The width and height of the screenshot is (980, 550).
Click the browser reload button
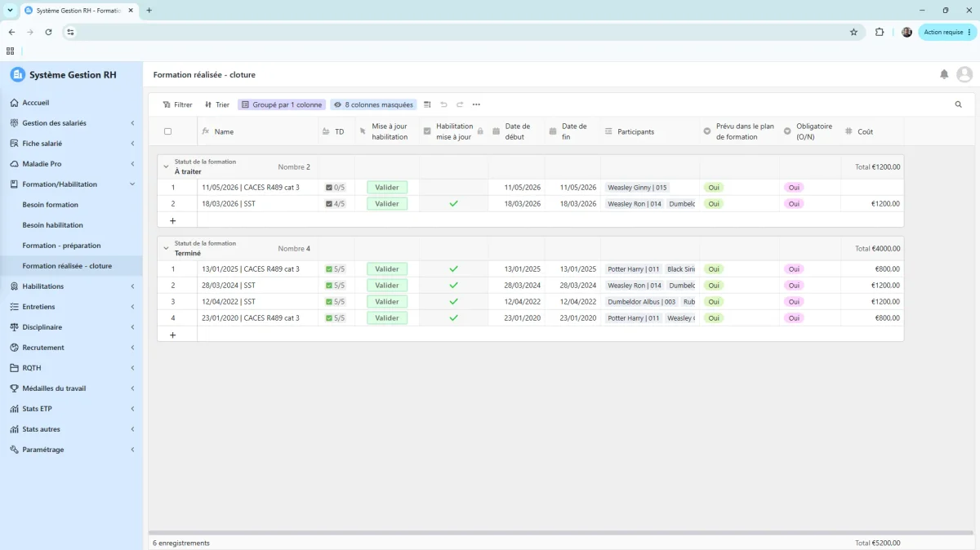click(48, 32)
